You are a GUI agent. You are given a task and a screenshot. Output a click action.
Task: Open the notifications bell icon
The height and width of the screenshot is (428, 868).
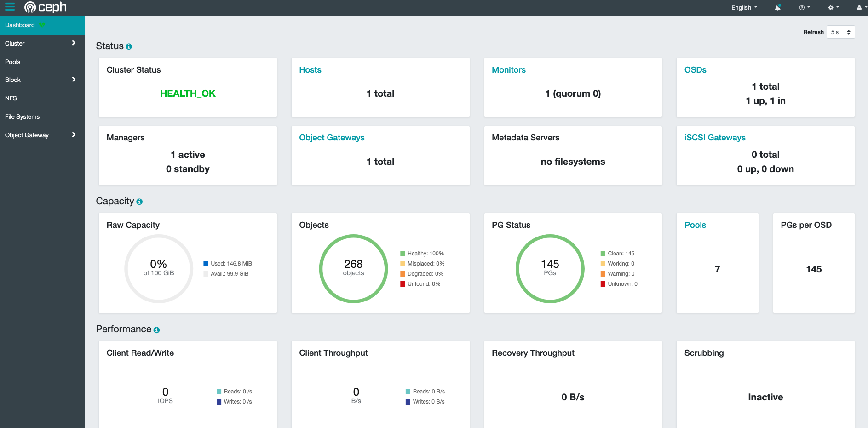(777, 7)
